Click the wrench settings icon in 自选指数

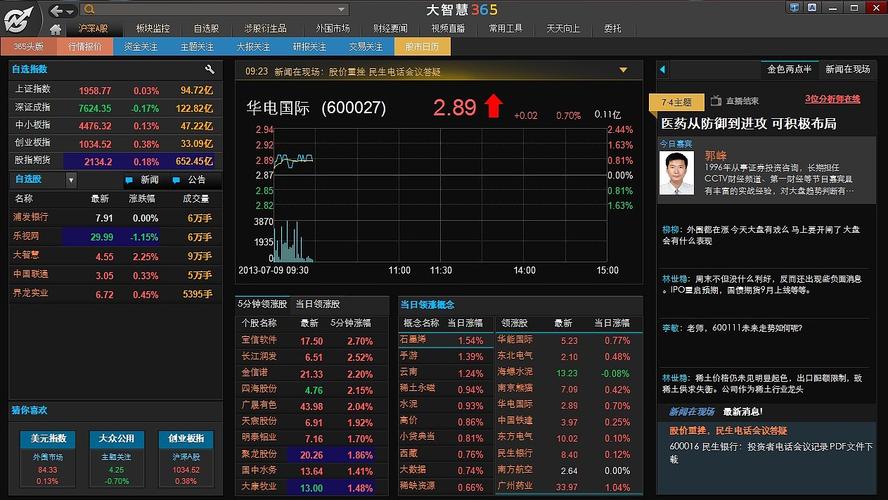(x=210, y=69)
